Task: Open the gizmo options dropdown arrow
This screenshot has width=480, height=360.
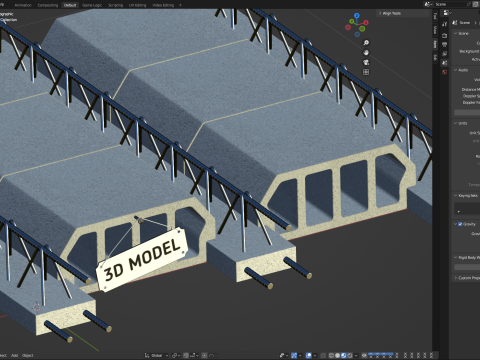Action: coord(300,355)
